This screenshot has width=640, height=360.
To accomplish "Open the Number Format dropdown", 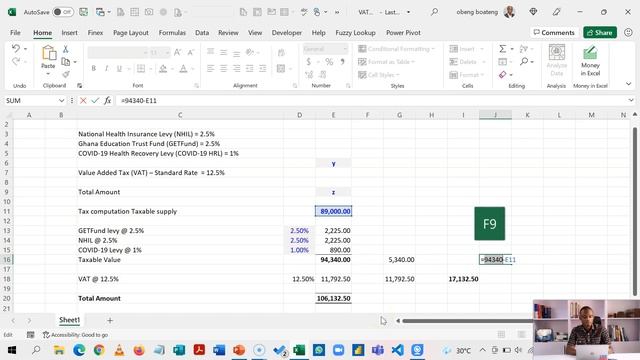I will tap(345, 49).
